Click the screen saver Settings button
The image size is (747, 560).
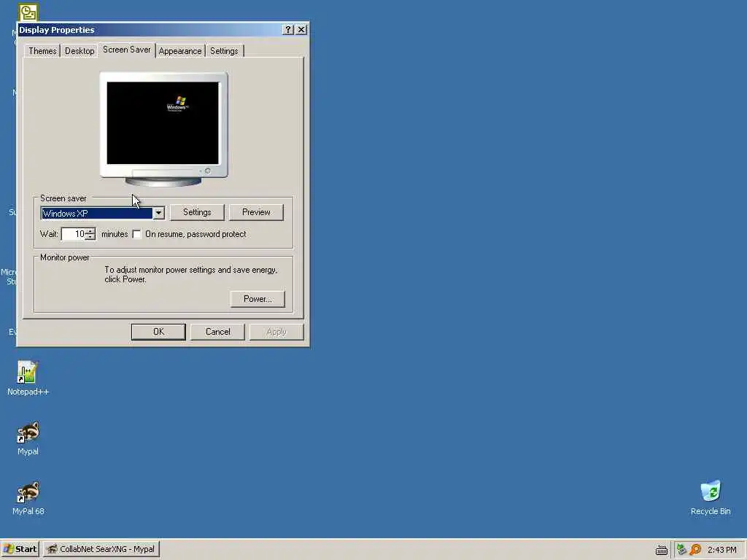pyautogui.click(x=197, y=212)
